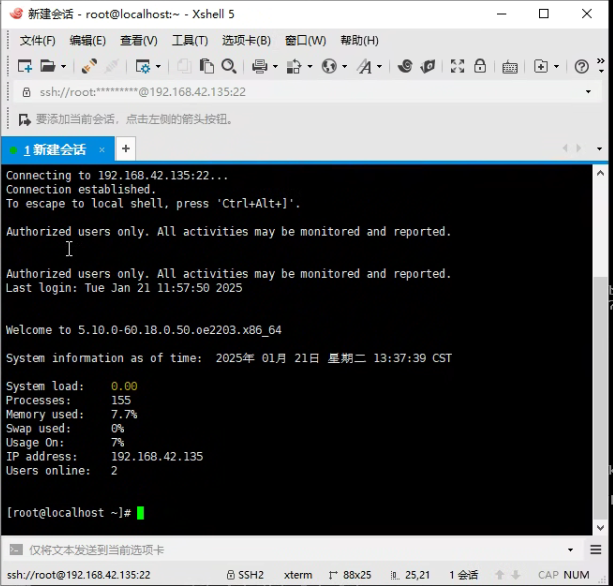
Task: Click the 88x25 terminal size status entry
Action: (x=350, y=575)
